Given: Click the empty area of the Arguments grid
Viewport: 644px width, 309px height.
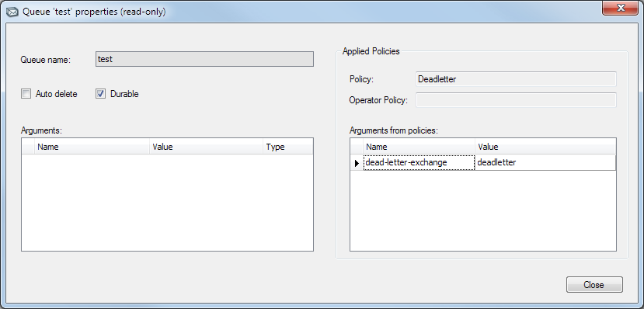Looking at the screenshot, I should tap(167, 203).
